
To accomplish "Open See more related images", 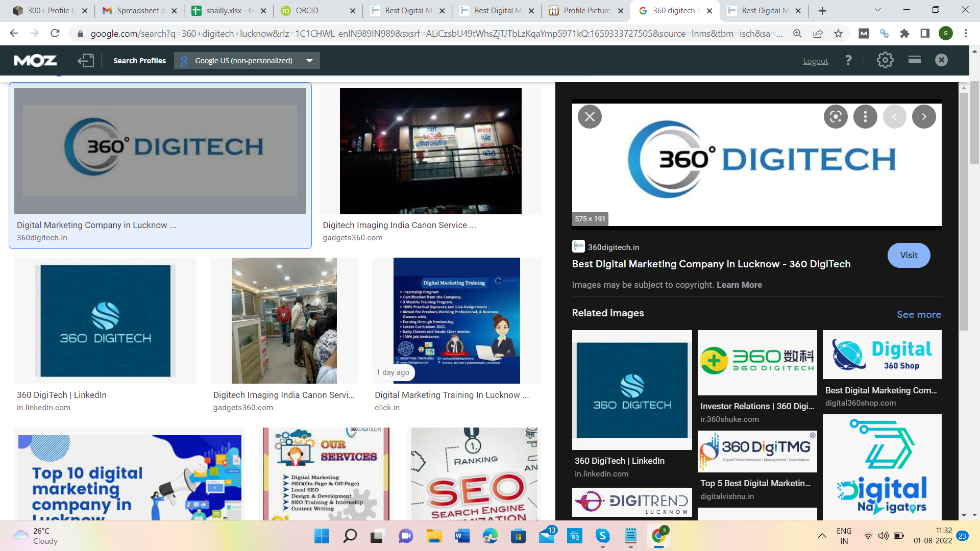I will [x=919, y=314].
